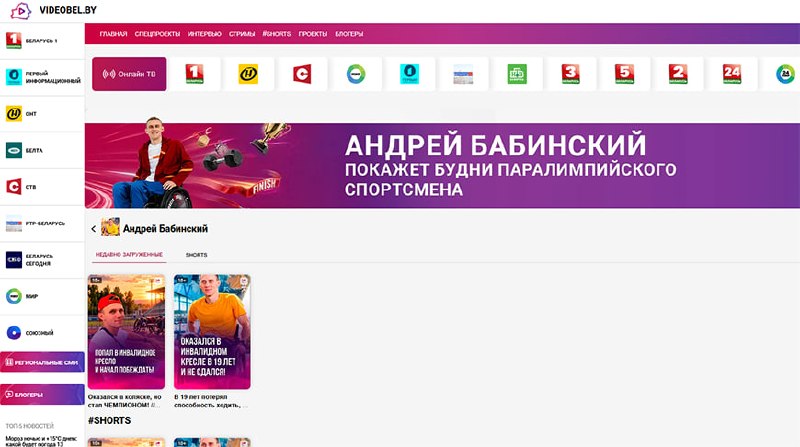
Task: Go back using arrow before Андрей Бабинский
Action: tap(93, 229)
